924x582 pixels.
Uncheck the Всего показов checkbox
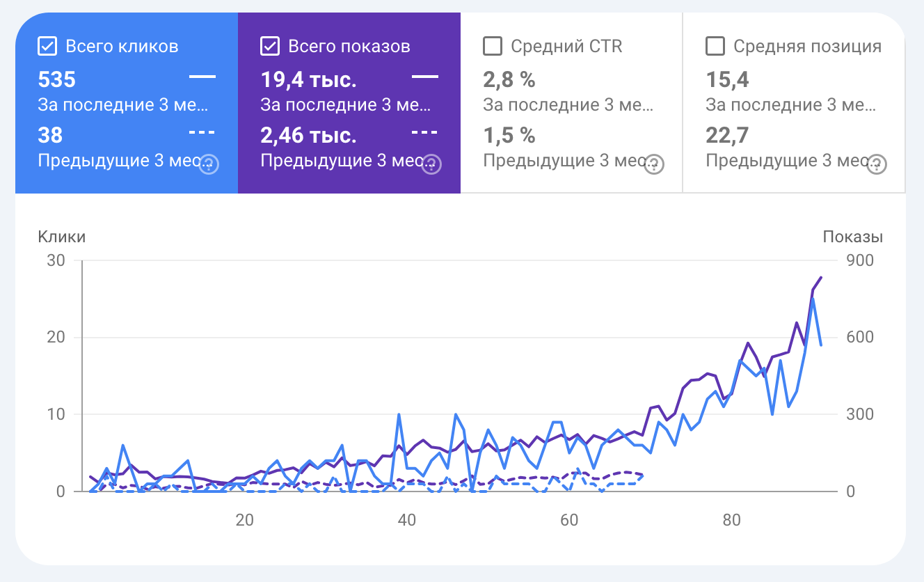point(270,47)
